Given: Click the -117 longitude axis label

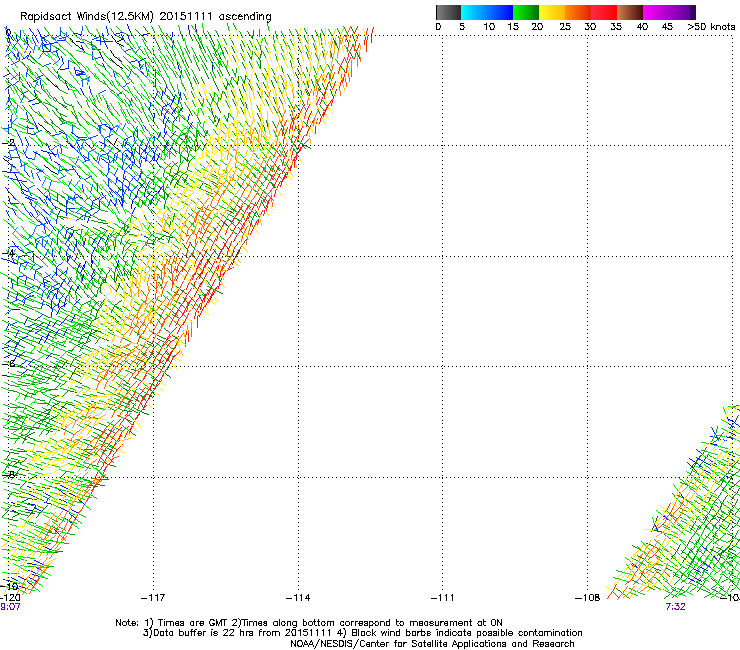Looking at the screenshot, I should 153,598.
